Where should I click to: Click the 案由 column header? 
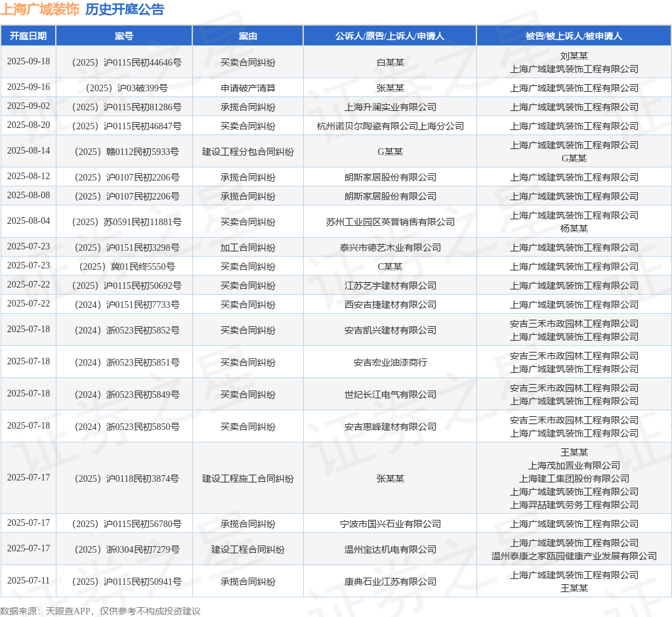tap(247, 36)
